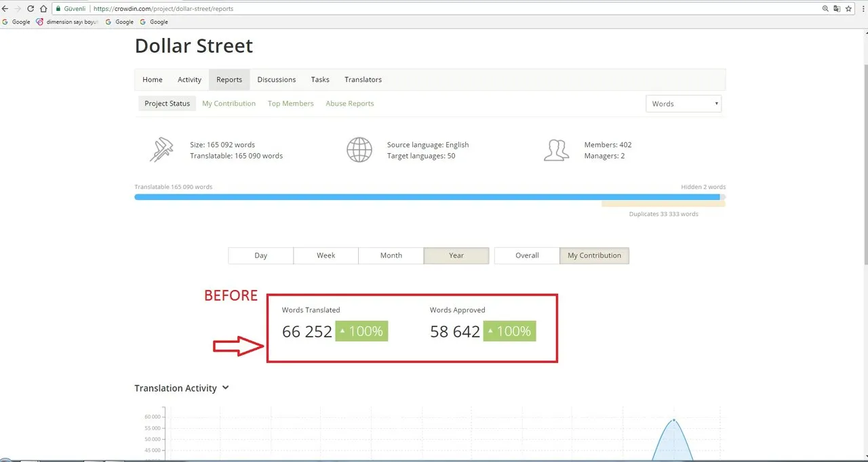Click the 100% badge next to Words Translated
Screen dimensions: 868x462
(361, 331)
